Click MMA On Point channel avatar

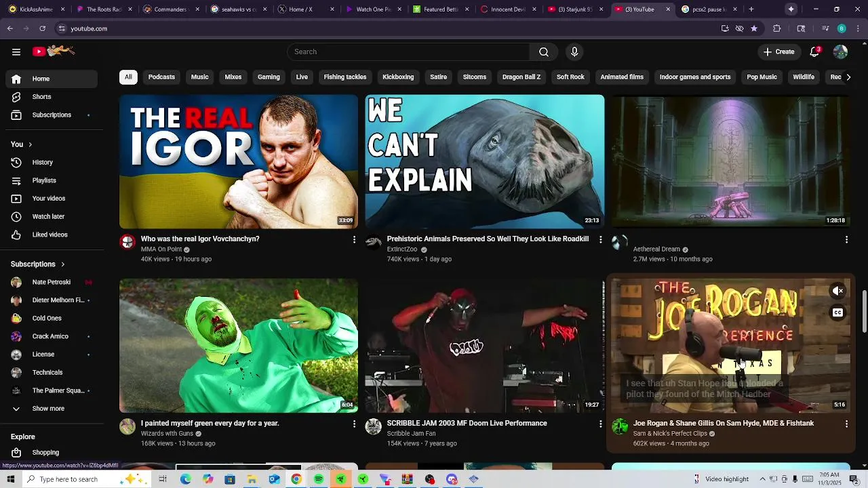(x=127, y=242)
